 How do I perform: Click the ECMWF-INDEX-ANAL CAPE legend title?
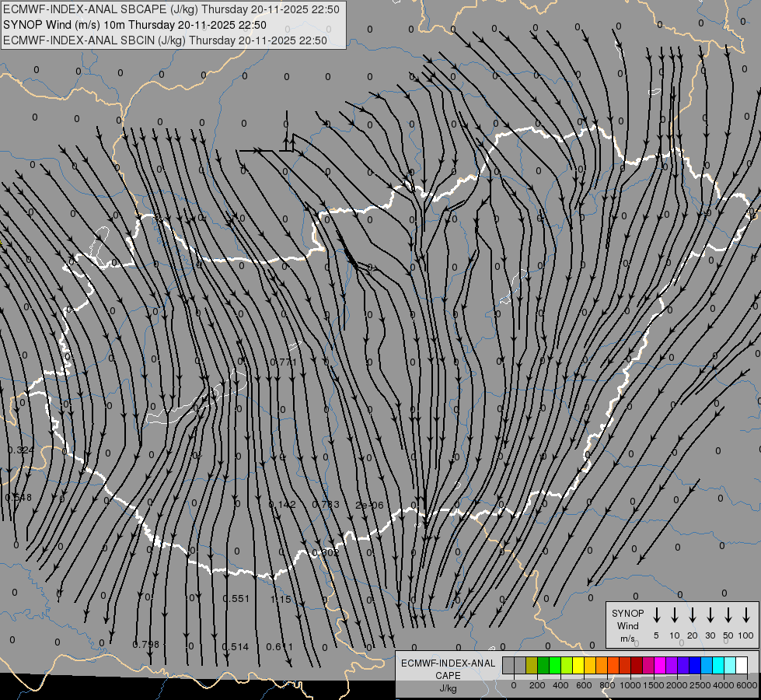click(x=448, y=669)
